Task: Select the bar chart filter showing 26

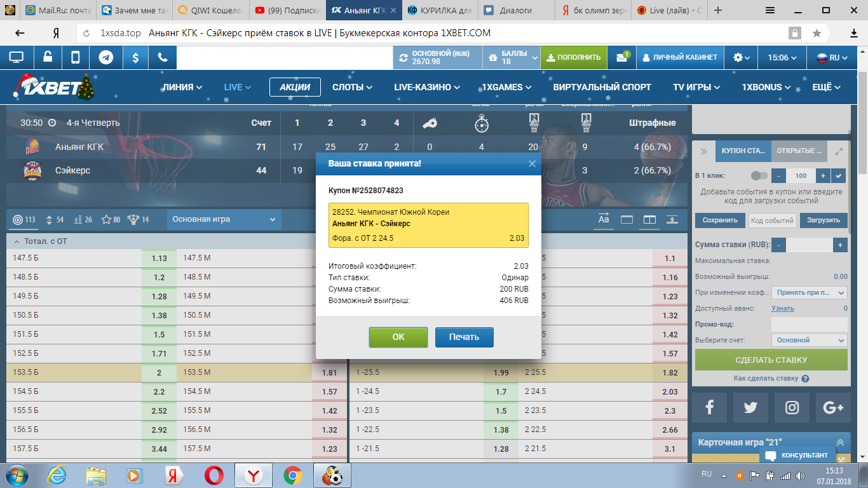Action: coord(83,220)
